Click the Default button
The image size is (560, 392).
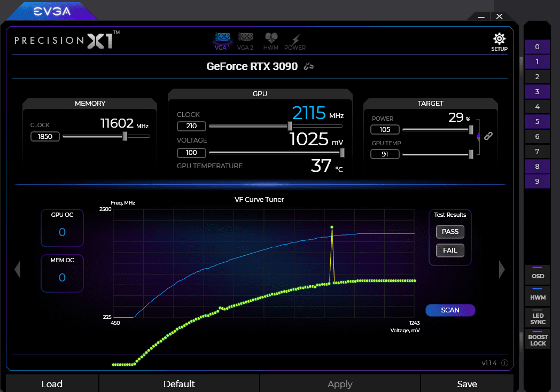(x=179, y=384)
